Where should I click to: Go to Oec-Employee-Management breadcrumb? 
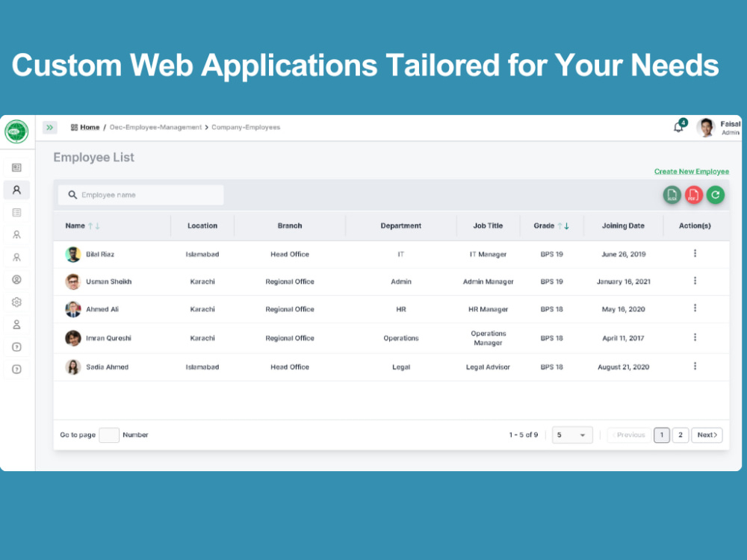[156, 127]
